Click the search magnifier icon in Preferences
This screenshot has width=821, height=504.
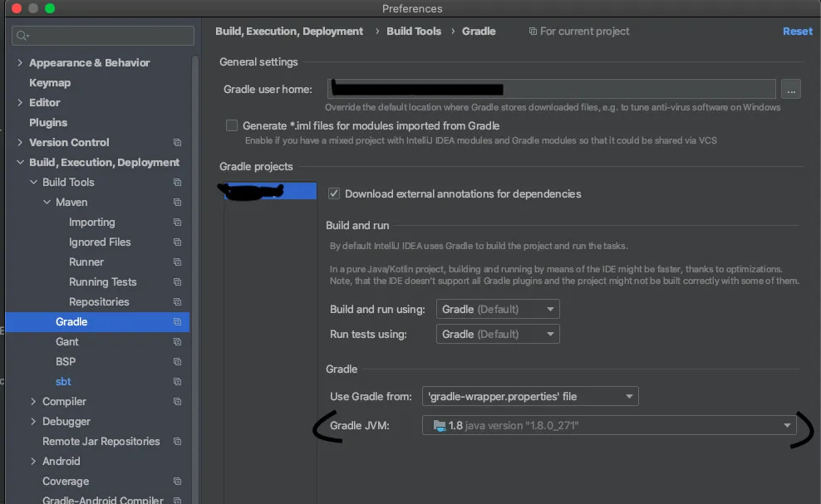pyautogui.click(x=22, y=36)
